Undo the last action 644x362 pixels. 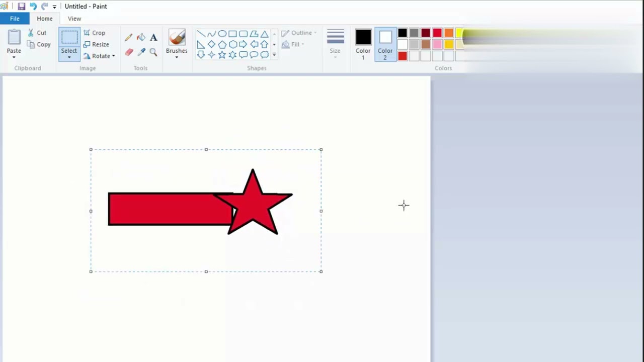point(33,7)
